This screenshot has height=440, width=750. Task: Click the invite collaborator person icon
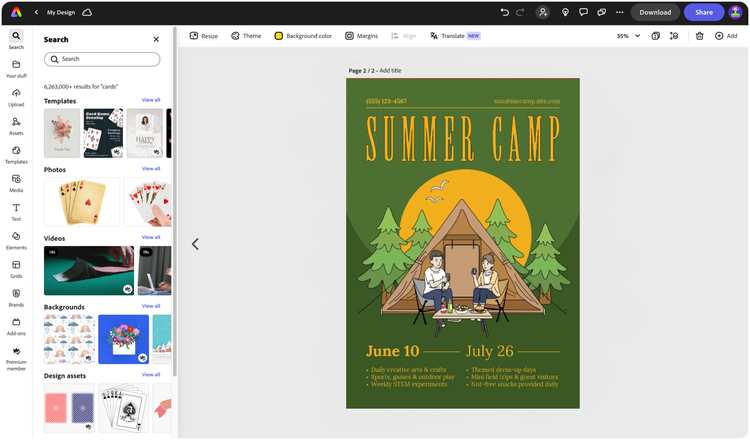(x=543, y=12)
